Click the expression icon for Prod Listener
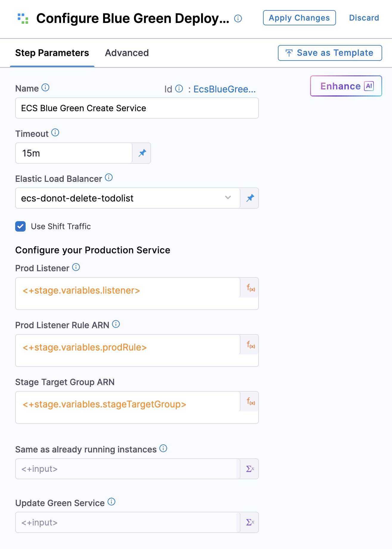Viewport: 392px width, 549px height. [251, 288]
